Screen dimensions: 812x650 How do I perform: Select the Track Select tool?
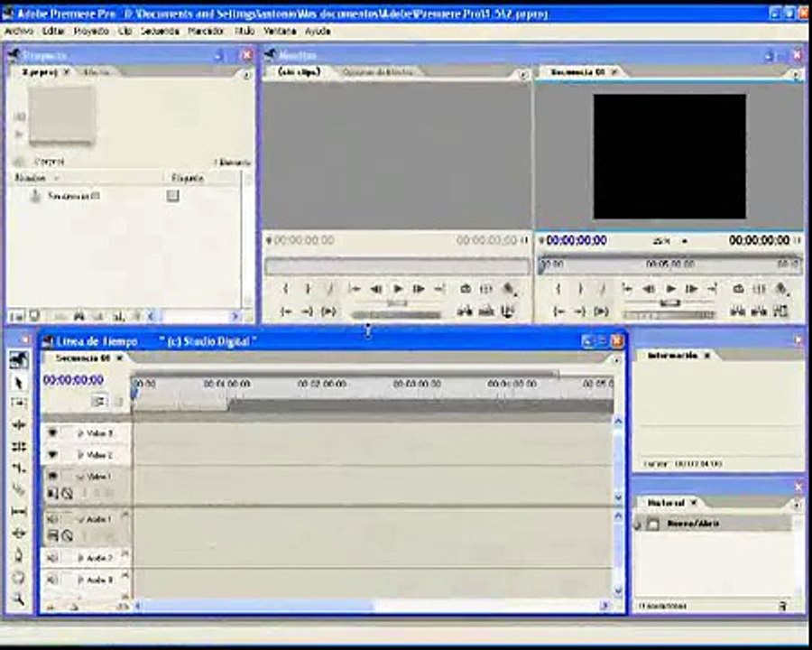click(x=19, y=404)
